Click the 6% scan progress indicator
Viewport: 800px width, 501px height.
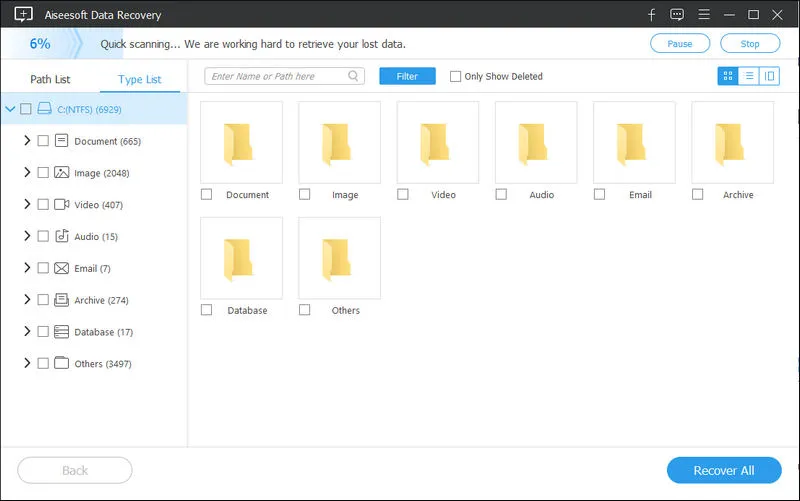tap(40, 44)
